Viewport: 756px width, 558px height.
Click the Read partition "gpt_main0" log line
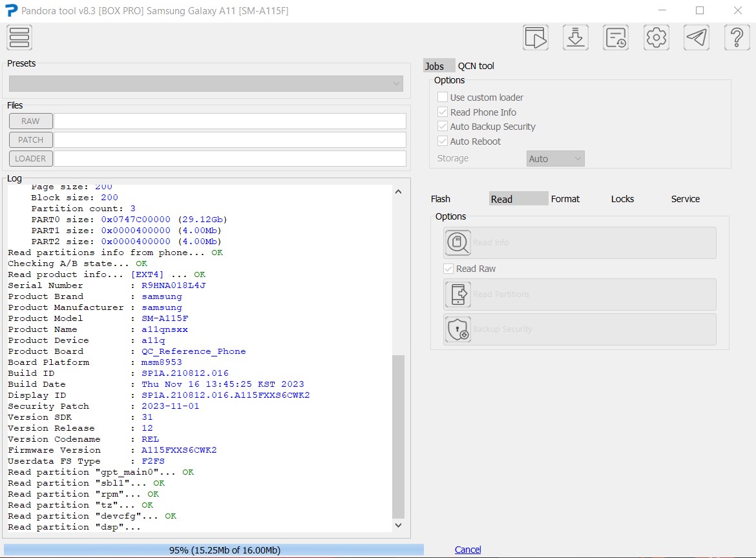pyautogui.click(x=101, y=472)
